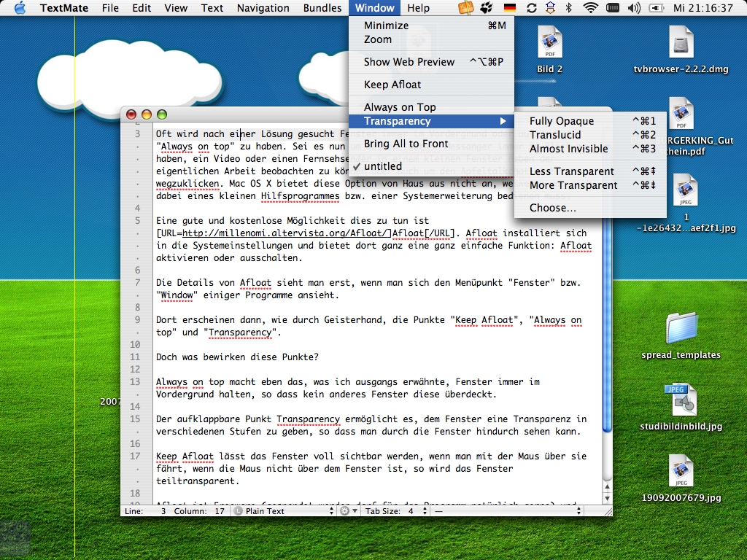
Task: Click the memory card menu bar icon
Action: (x=613, y=7)
